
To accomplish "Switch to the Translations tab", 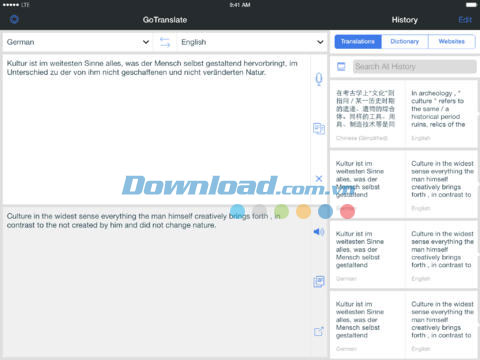I will tap(358, 42).
